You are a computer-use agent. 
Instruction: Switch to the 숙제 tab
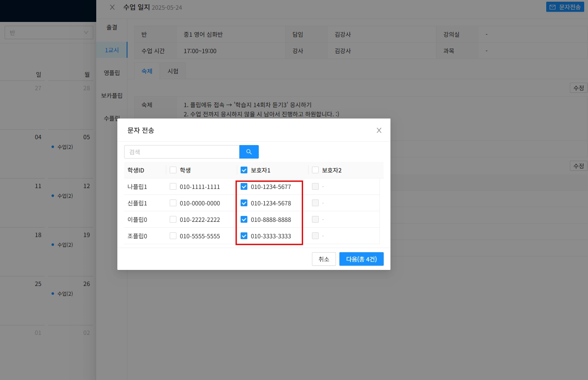click(x=147, y=71)
